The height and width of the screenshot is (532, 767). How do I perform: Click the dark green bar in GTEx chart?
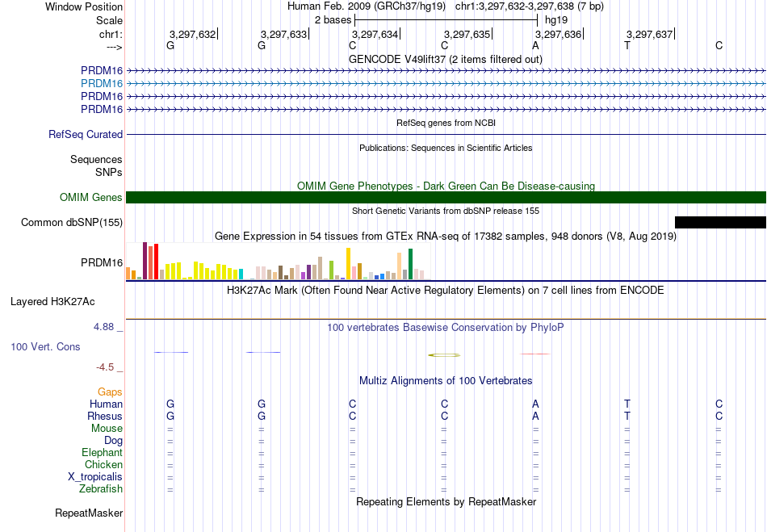pos(410,264)
